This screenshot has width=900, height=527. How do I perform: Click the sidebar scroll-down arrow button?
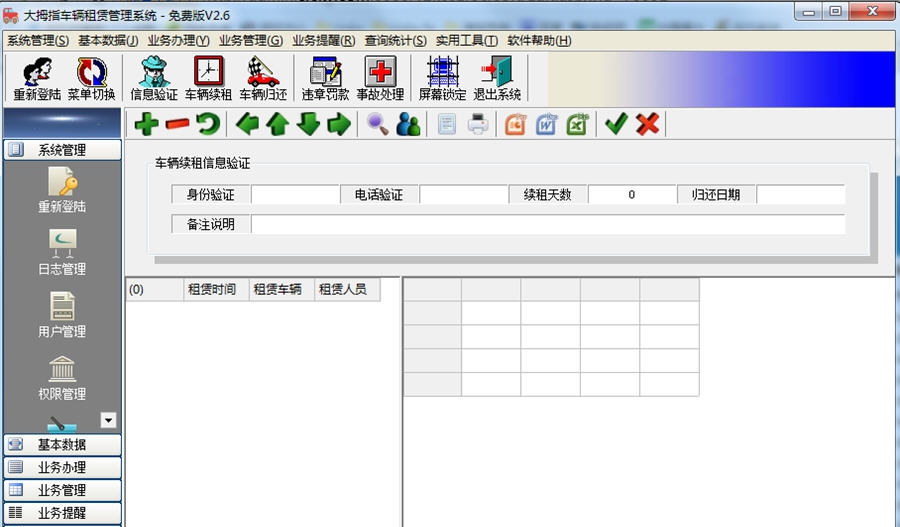click(108, 420)
